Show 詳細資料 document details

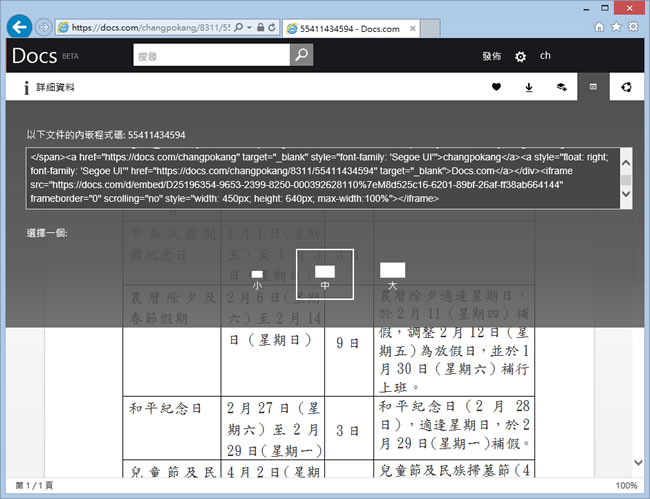click(x=50, y=87)
